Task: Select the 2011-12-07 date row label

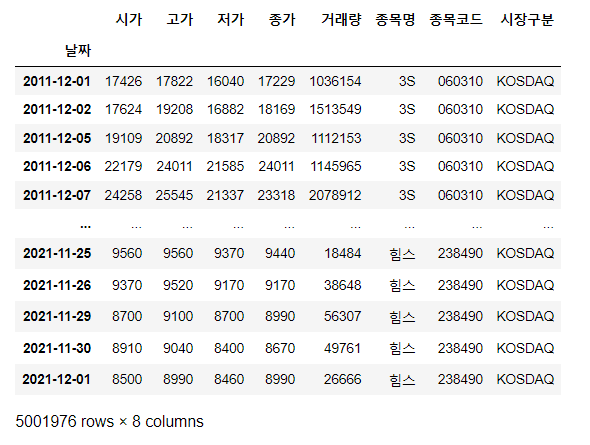Action: (x=57, y=195)
